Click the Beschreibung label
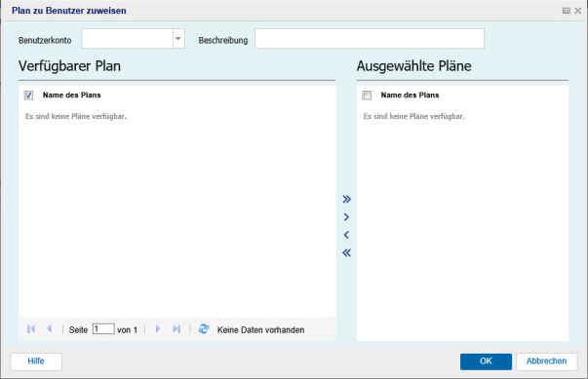Viewport: 588px width, 379px height. (x=223, y=40)
